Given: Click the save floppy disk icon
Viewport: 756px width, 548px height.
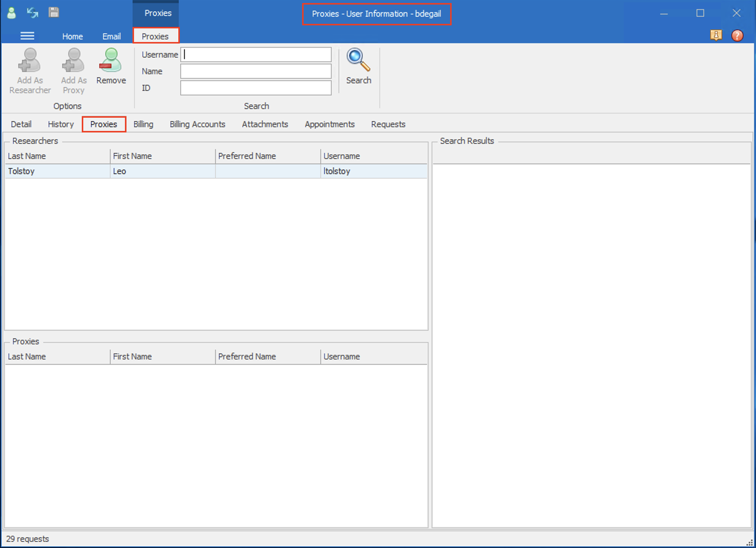Looking at the screenshot, I should [x=54, y=12].
